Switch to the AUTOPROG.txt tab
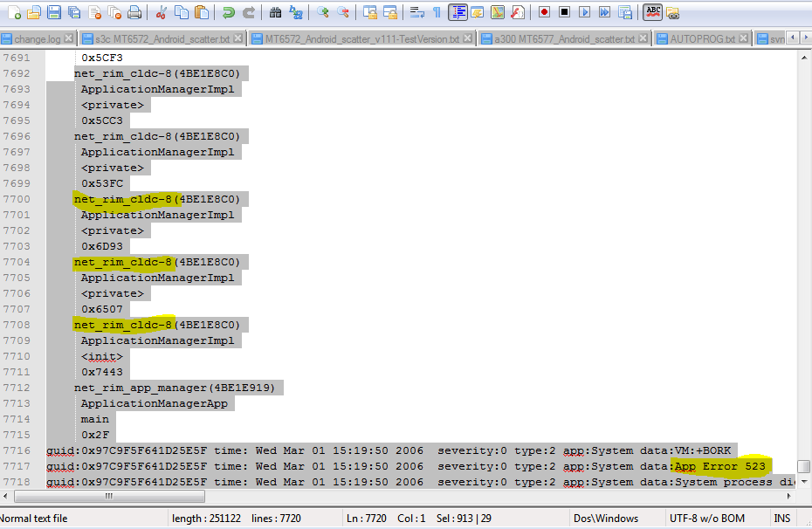The width and height of the screenshot is (812, 529). pyautogui.click(x=703, y=38)
